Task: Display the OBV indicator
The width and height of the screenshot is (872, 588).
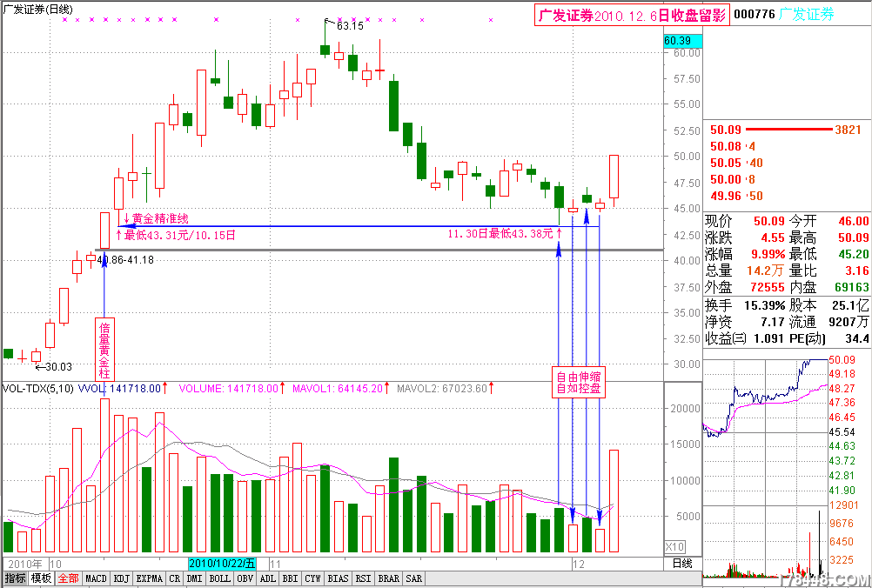Action: (x=245, y=578)
